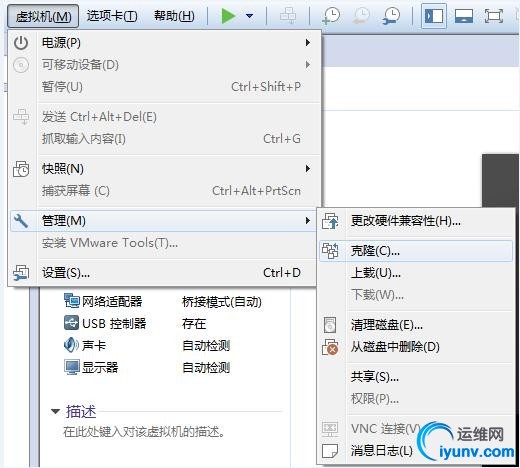Click the take snapshot clock icon
520x468 pixels.
(331, 16)
